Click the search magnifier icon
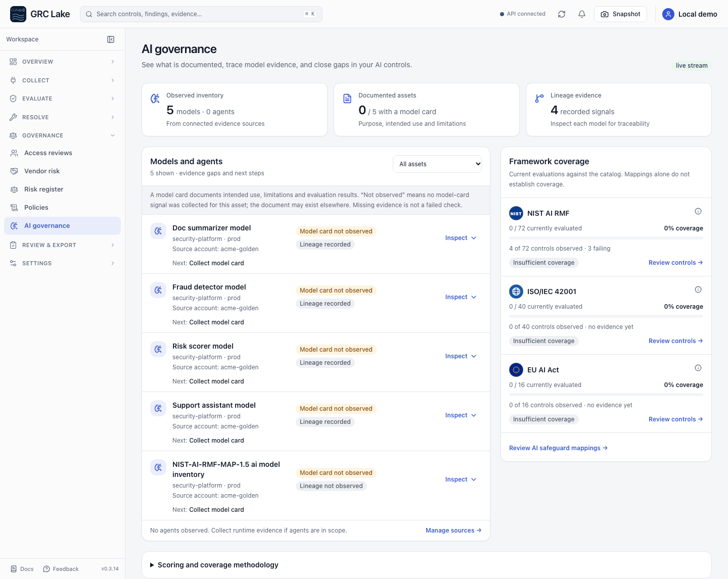Screen dimensions: 728x579 coord(89,14)
